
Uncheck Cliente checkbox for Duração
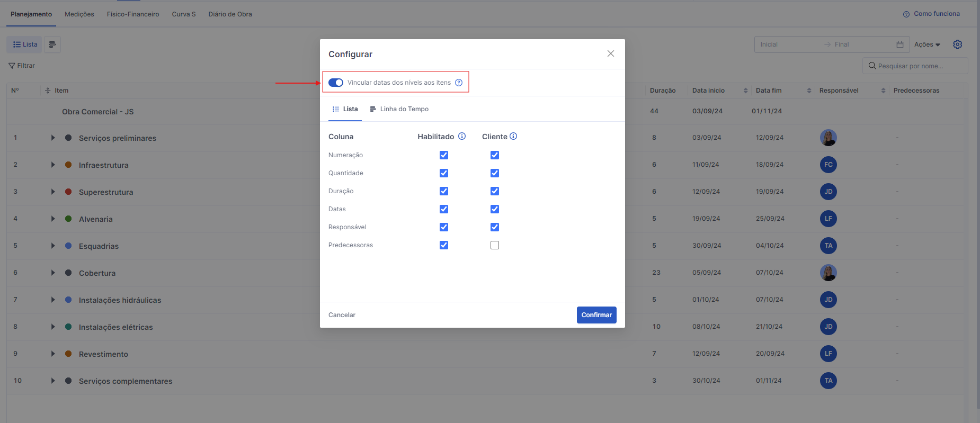495,191
